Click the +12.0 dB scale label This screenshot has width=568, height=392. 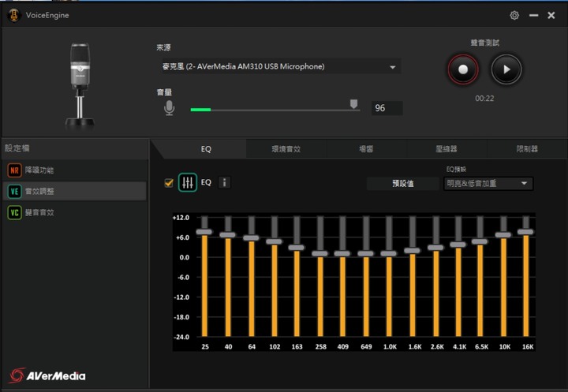(181, 218)
